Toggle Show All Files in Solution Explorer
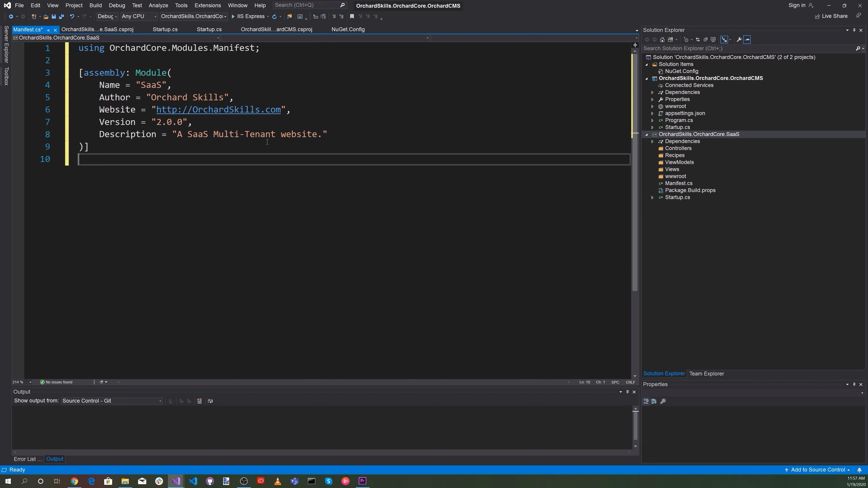868x488 pixels. pyautogui.click(x=713, y=40)
